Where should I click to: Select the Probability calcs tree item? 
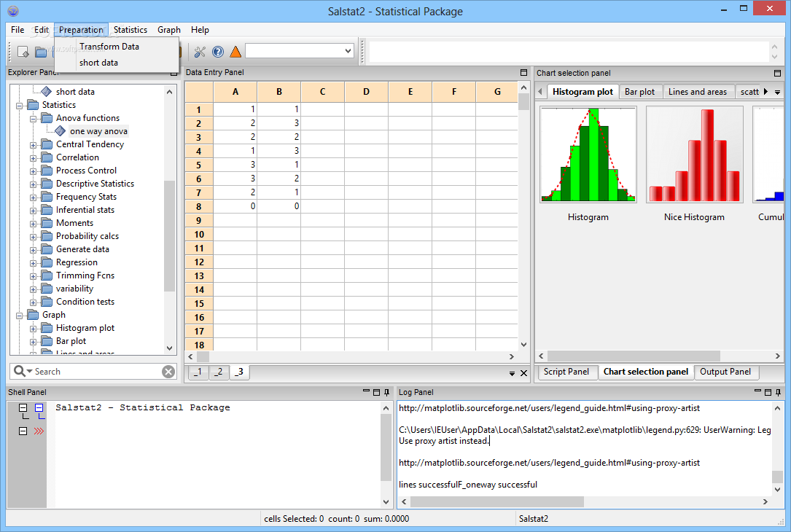[87, 236]
